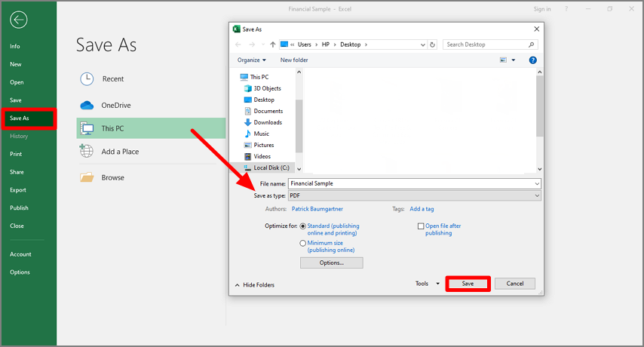Viewport: 644px width, 347px height.
Task: Click the Cancel button
Action: [x=514, y=284]
